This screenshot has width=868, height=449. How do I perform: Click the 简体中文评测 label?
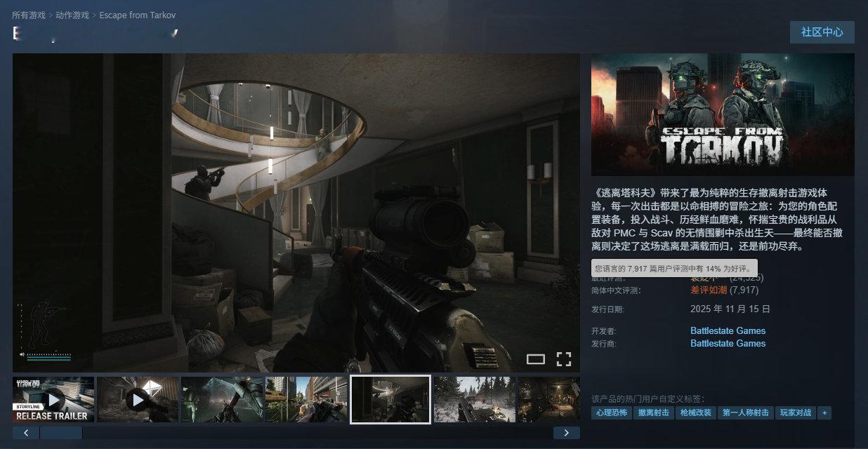click(x=617, y=290)
